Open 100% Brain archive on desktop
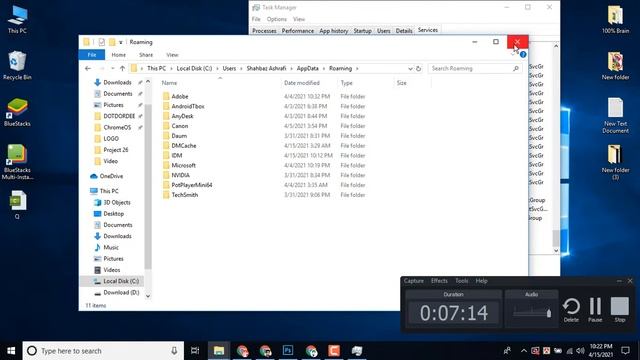640x360 pixels. [x=615, y=19]
